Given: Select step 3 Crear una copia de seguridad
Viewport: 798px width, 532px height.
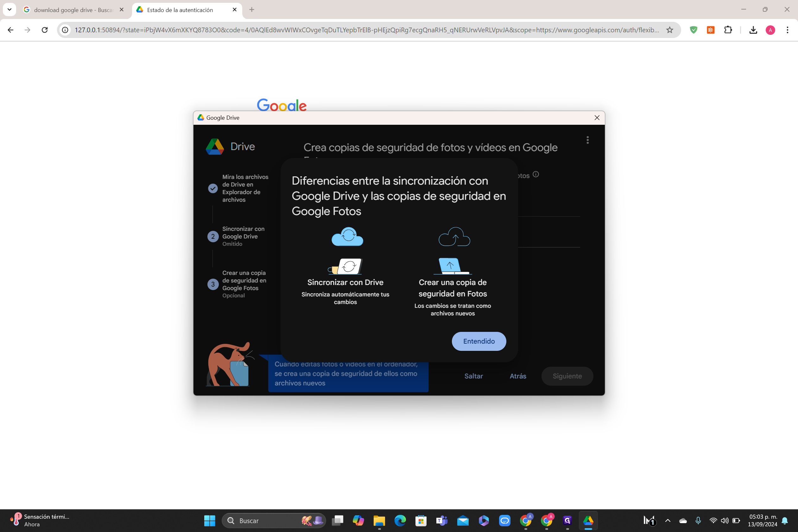Looking at the screenshot, I should pos(237,284).
